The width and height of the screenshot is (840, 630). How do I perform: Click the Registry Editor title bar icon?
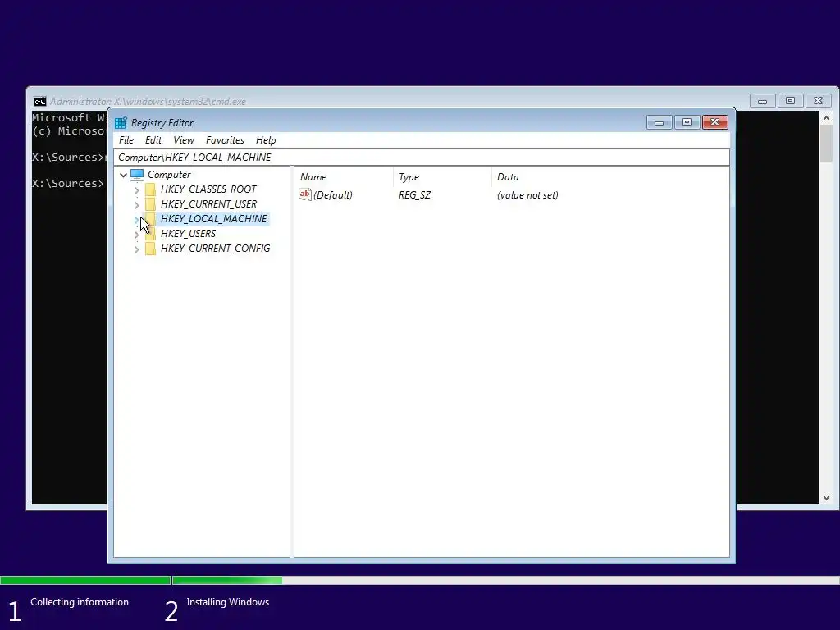[121, 123]
